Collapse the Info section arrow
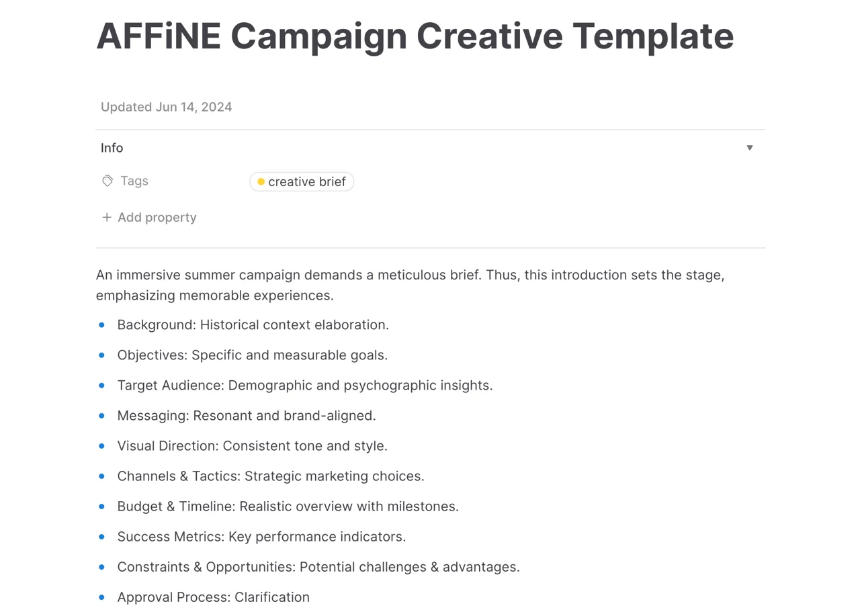860x616 pixels. coord(750,148)
